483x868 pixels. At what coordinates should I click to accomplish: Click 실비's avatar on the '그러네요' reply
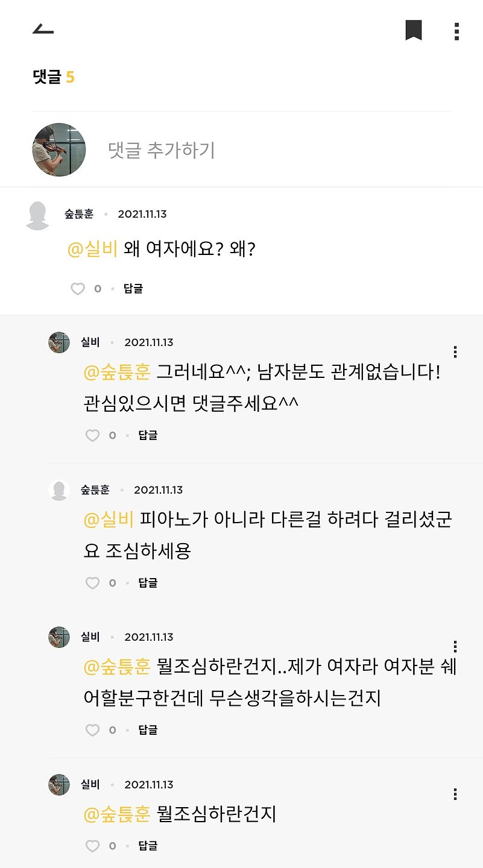(x=59, y=342)
